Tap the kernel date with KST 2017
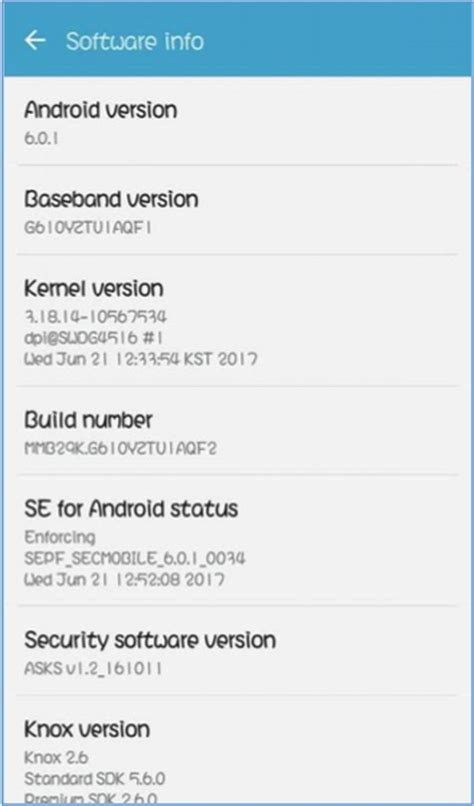This screenshot has width=474, height=806. pyautogui.click(x=141, y=359)
